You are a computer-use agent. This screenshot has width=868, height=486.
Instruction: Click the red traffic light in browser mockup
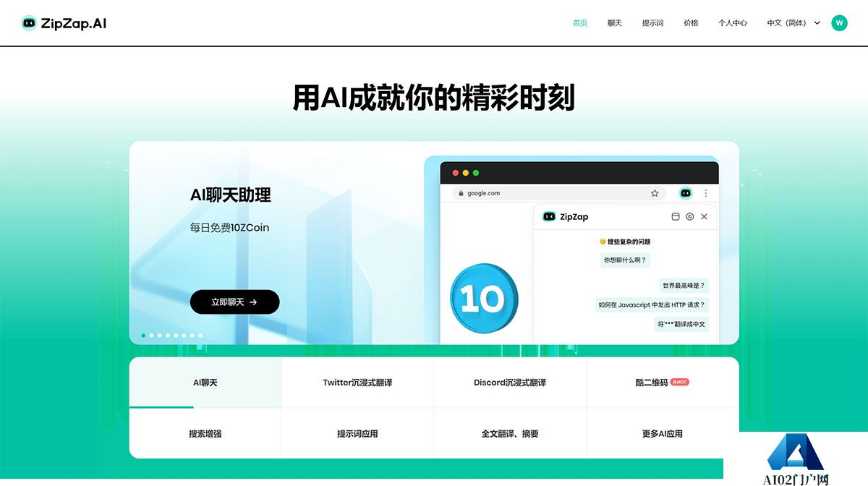pyautogui.click(x=456, y=173)
